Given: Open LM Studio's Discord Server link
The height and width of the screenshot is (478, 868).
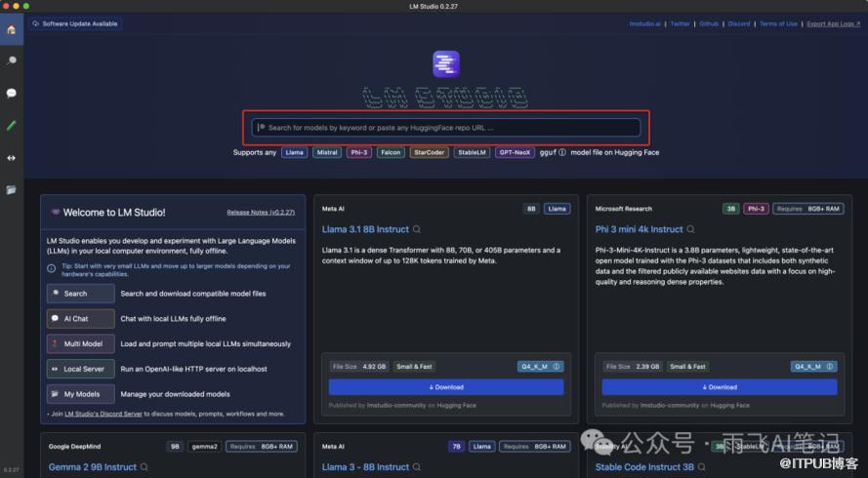Looking at the screenshot, I should point(103,414).
